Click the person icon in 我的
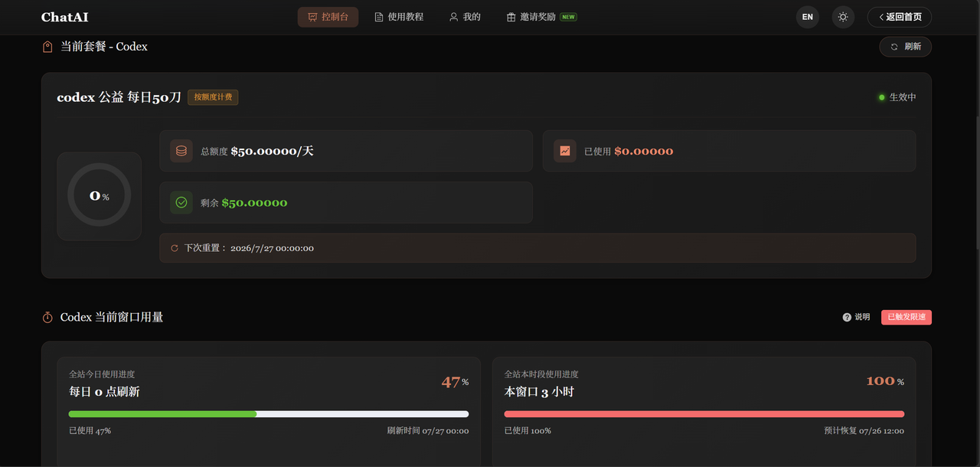 click(453, 17)
